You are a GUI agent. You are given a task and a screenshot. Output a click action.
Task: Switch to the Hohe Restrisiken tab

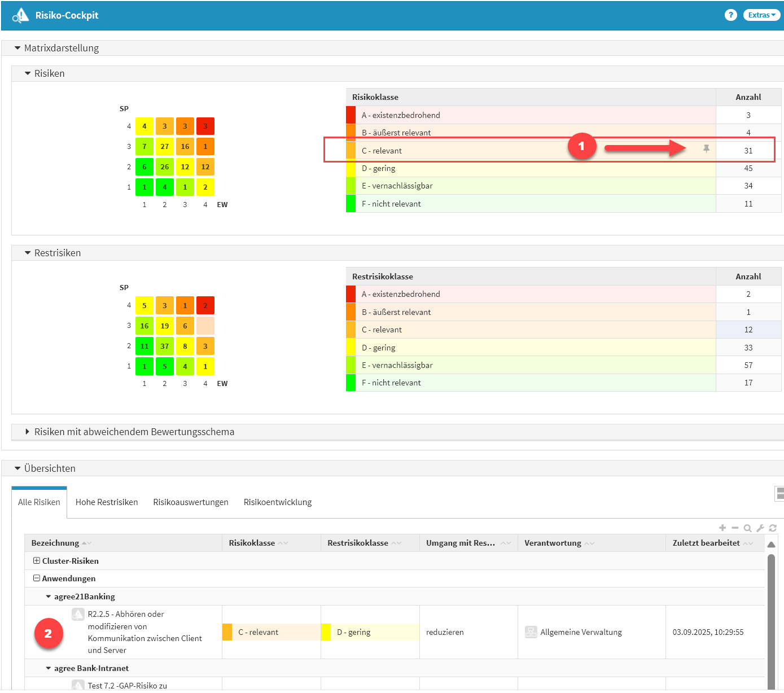click(107, 502)
